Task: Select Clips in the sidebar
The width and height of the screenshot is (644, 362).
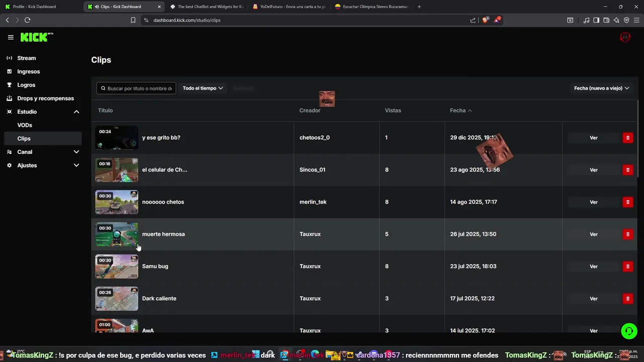Action: pyautogui.click(x=43, y=138)
